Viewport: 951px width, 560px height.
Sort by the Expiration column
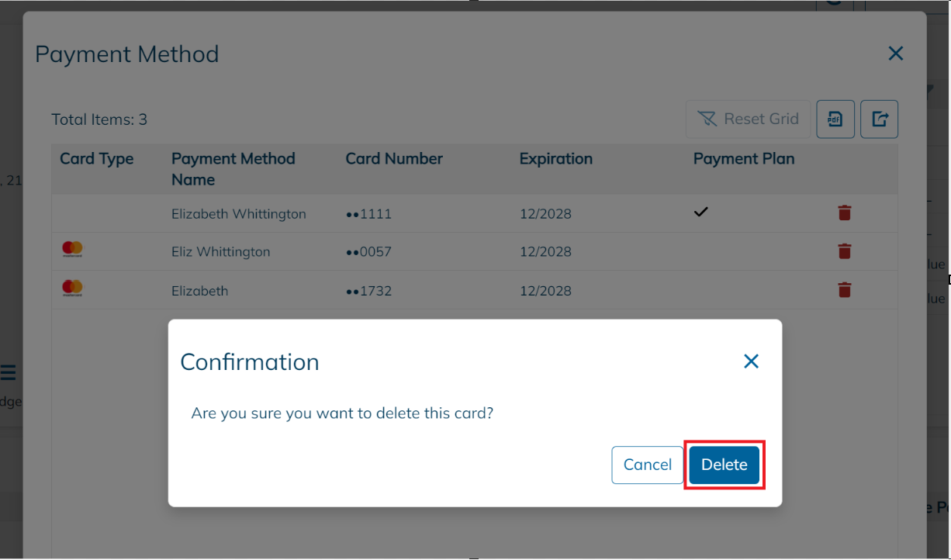pos(555,159)
